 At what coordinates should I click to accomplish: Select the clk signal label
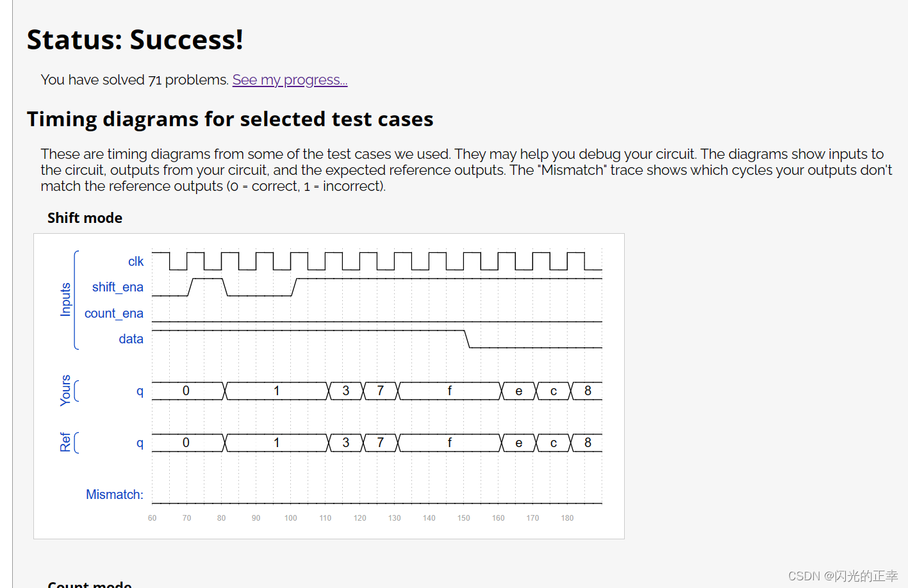point(135,261)
